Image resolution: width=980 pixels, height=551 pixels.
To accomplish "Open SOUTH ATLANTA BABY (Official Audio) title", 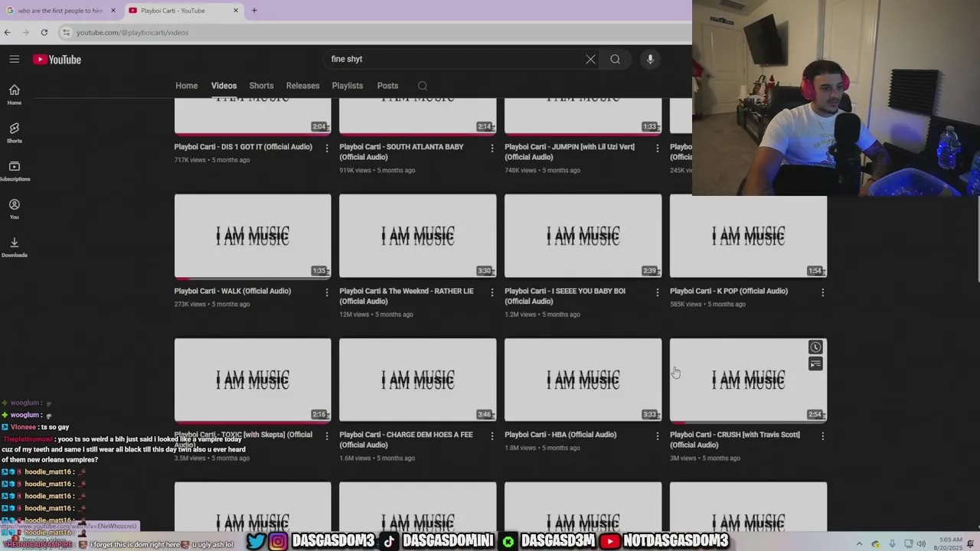I will (401, 152).
